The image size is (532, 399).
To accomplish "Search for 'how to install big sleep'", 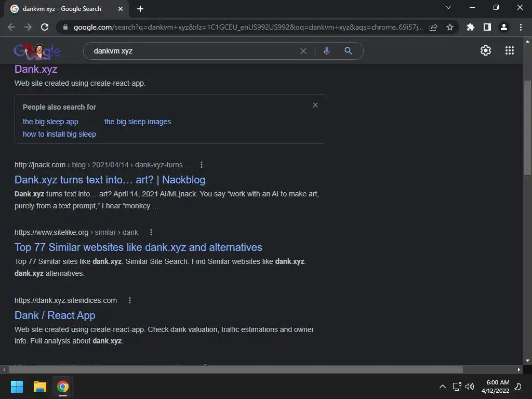I will click(59, 134).
